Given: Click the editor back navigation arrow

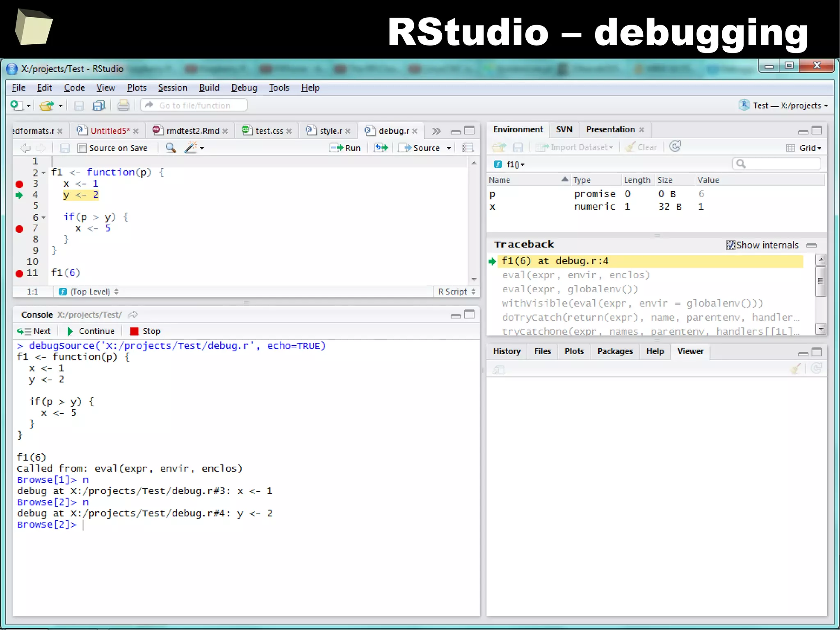Looking at the screenshot, I should [25, 148].
